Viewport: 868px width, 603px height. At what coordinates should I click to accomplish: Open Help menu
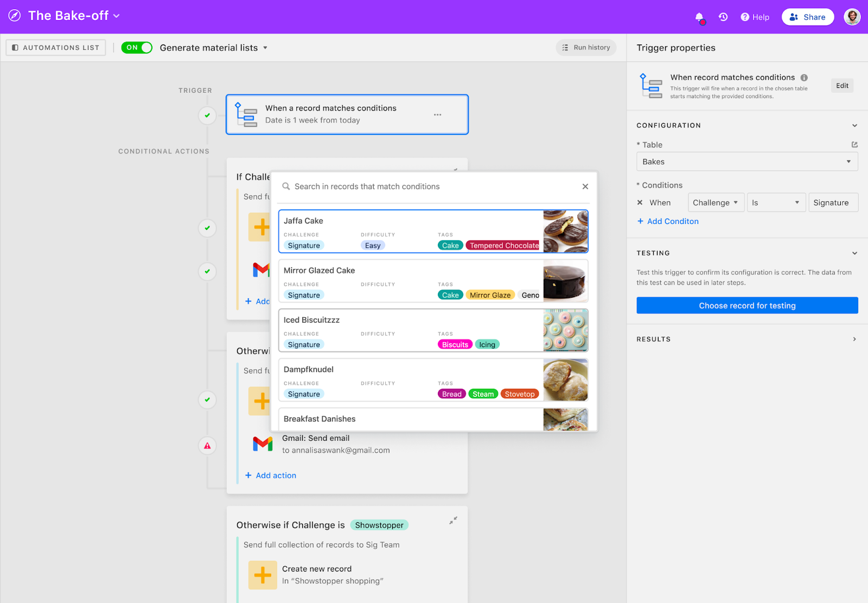click(x=755, y=17)
